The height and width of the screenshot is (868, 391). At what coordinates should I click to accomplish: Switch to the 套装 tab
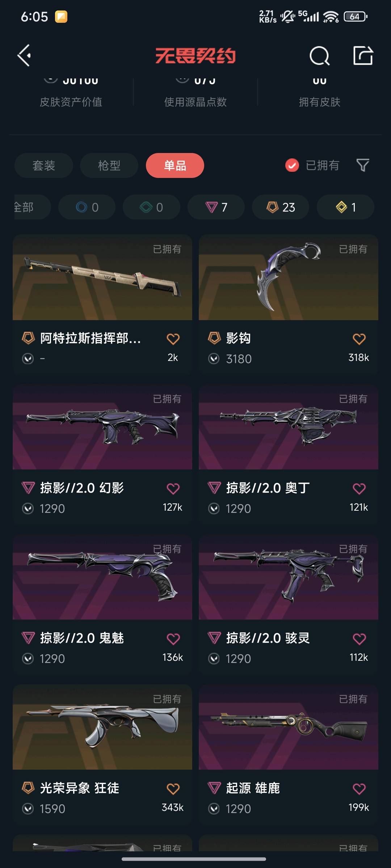point(44,165)
